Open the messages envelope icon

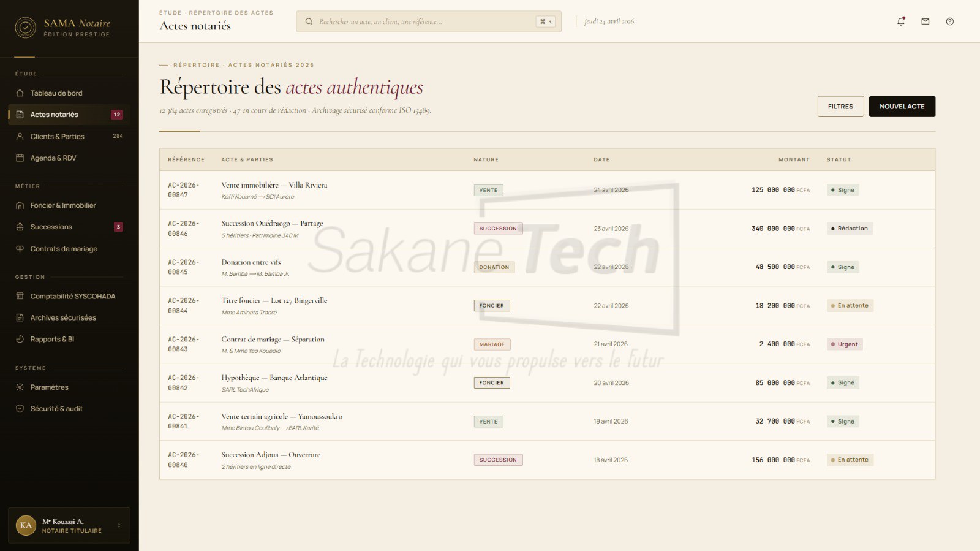[x=925, y=21]
